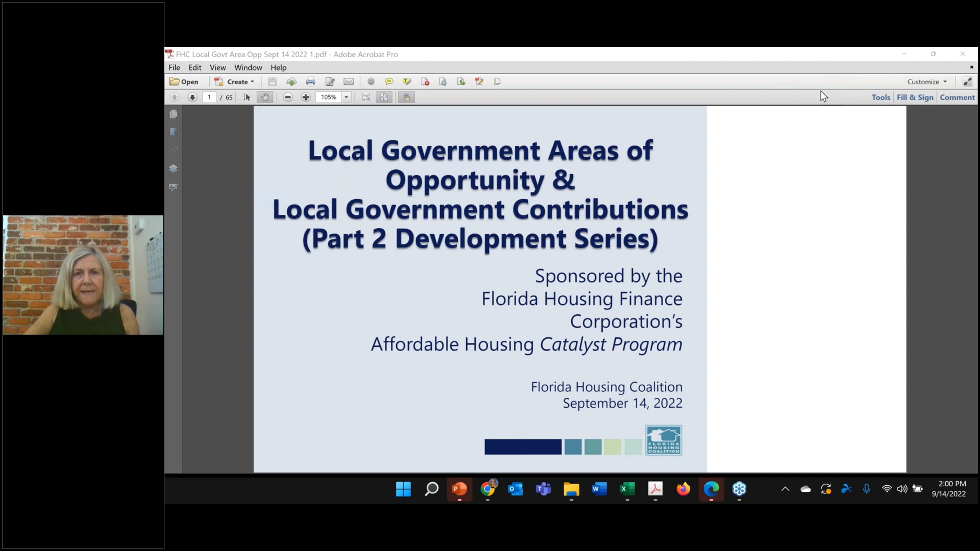Screen dimensions: 980x551
Task: Open Word from taskbar
Action: pos(599,489)
